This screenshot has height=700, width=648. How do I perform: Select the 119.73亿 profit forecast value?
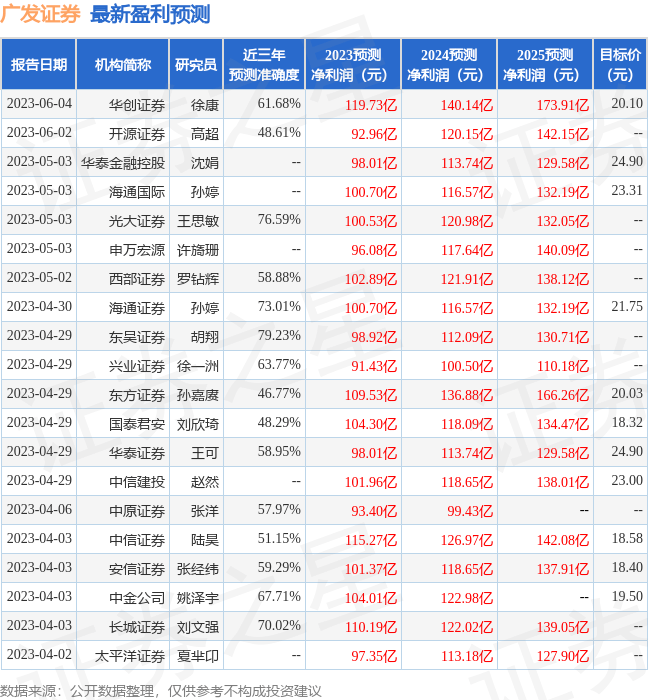pos(370,105)
